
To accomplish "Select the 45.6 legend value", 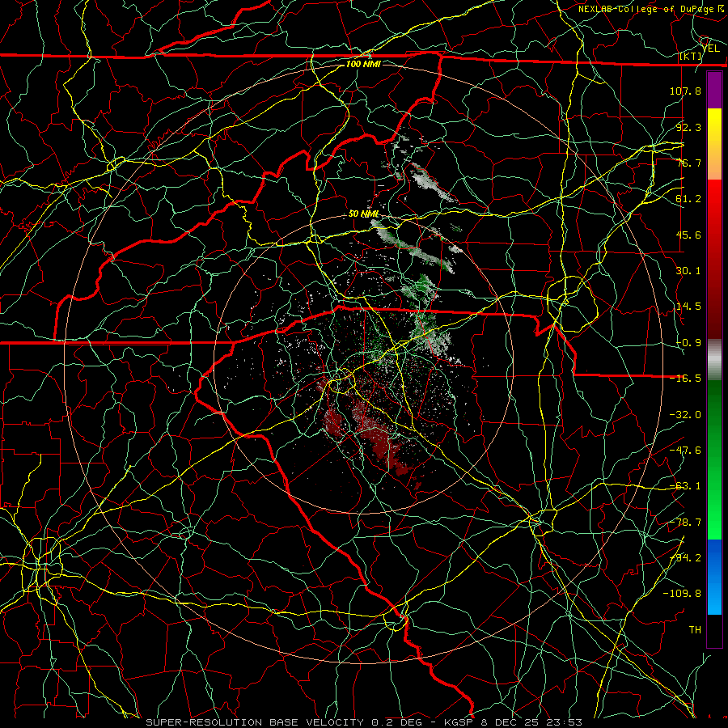I will [688, 235].
